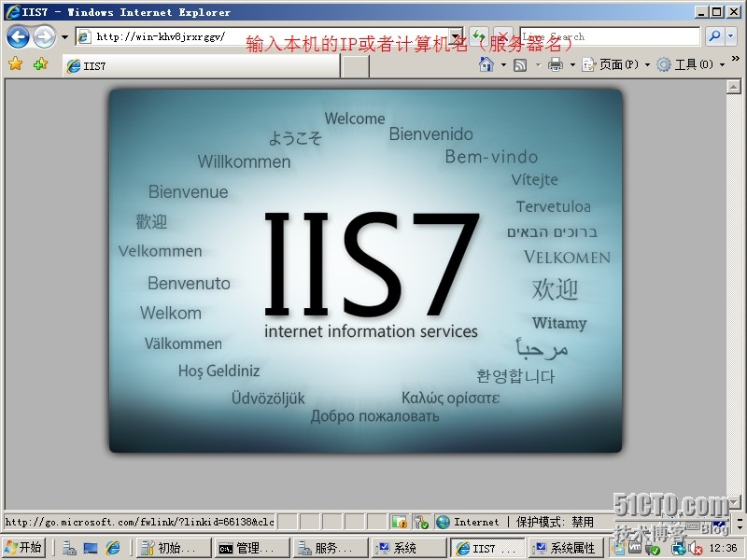This screenshot has width=747, height=560.
Task: Click the Internet zone globe indicator
Action: pos(443,522)
